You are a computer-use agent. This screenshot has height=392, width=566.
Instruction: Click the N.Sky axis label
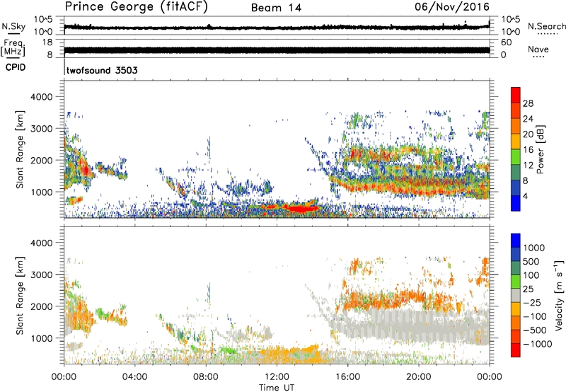click(13, 26)
